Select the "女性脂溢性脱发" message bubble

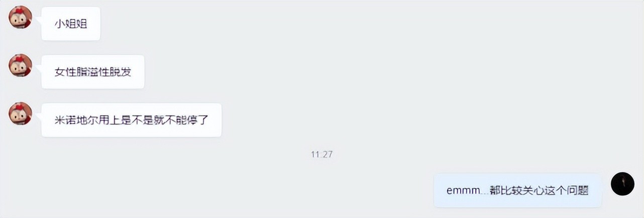tap(93, 72)
